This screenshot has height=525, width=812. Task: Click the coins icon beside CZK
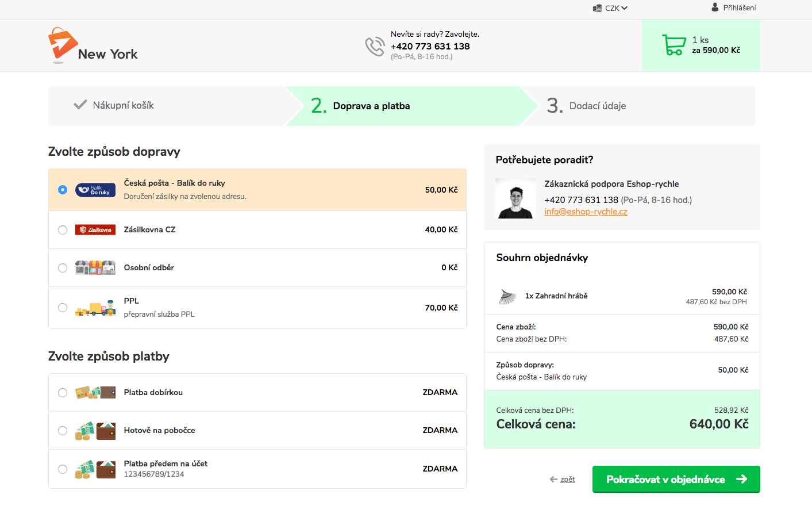597,8
